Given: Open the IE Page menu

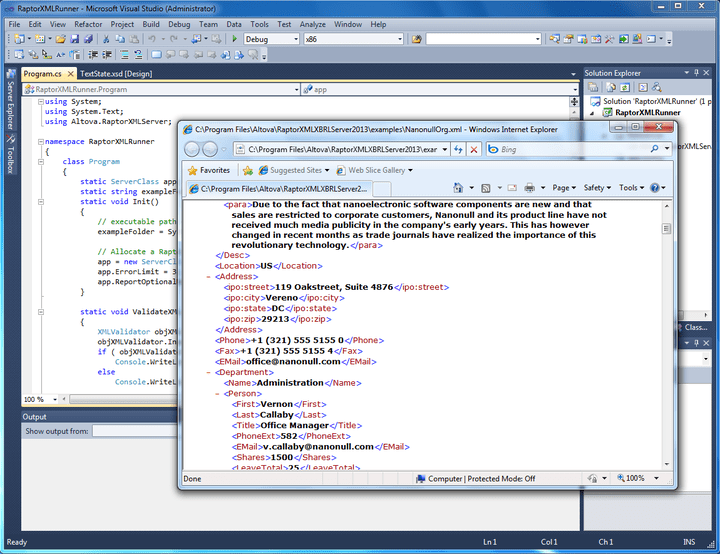Looking at the screenshot, I should tap(564, 187).
